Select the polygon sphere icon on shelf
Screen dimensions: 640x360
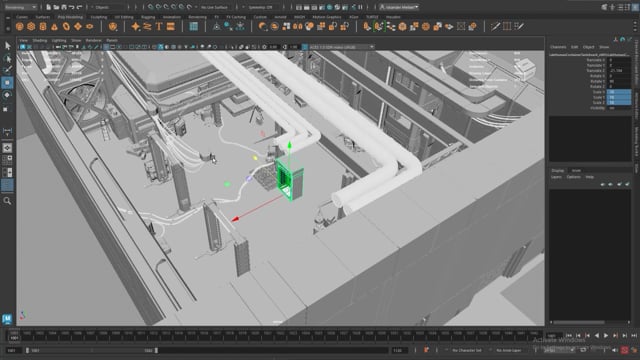(19, 27)
